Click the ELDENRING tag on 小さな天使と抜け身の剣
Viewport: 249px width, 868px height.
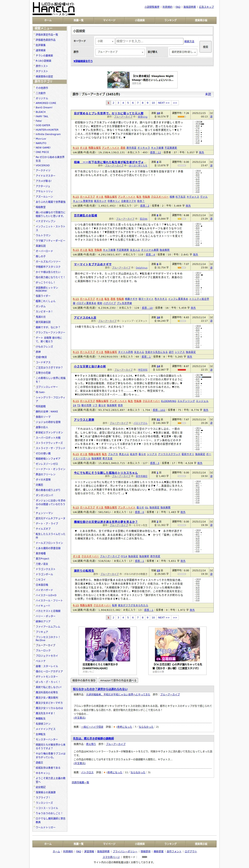(x=168, y=401)
